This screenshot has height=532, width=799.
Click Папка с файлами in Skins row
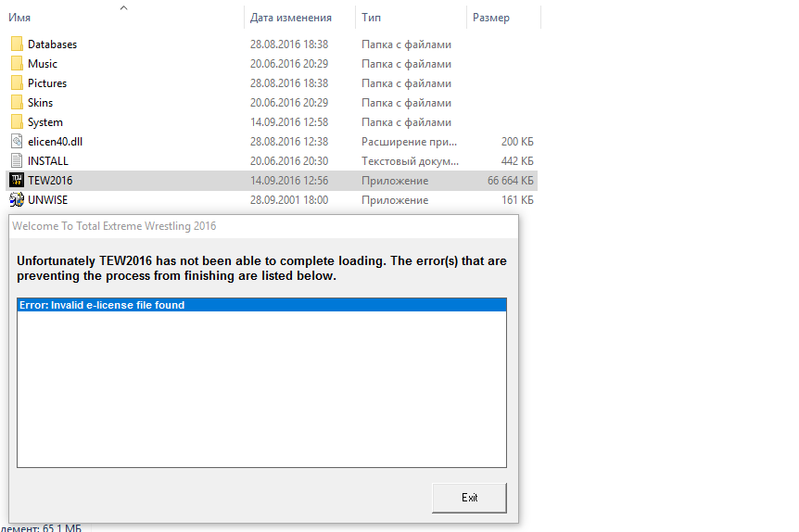click(x=406, y=103)
